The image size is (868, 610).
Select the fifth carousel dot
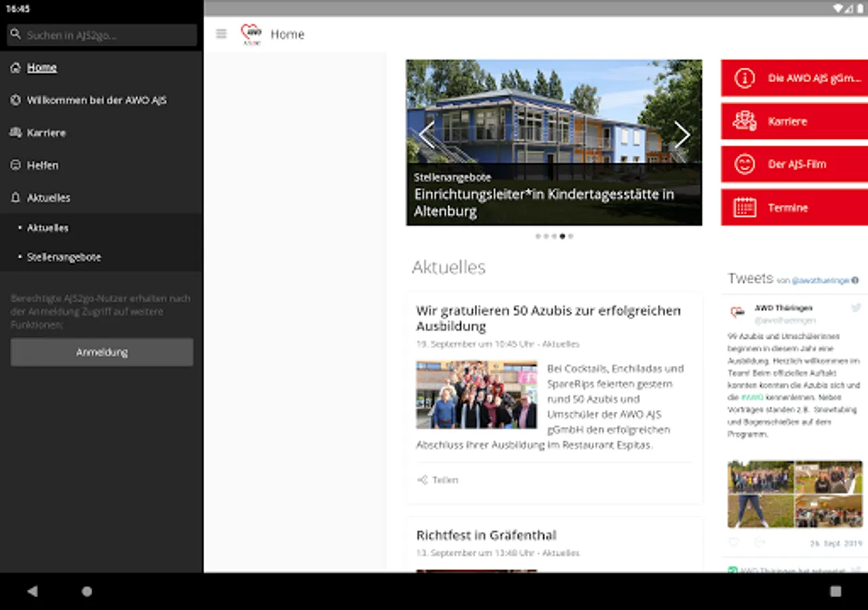570,237
